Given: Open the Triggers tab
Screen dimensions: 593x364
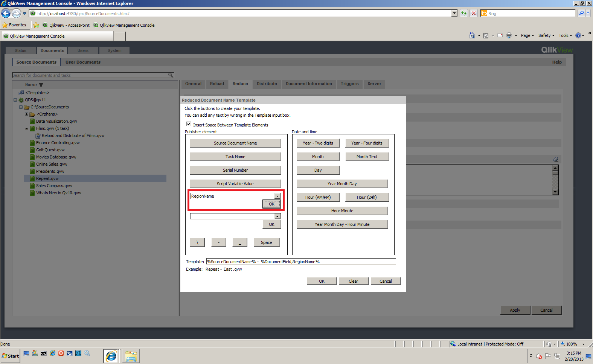Looking at the screenshot, I should [349, 84].
